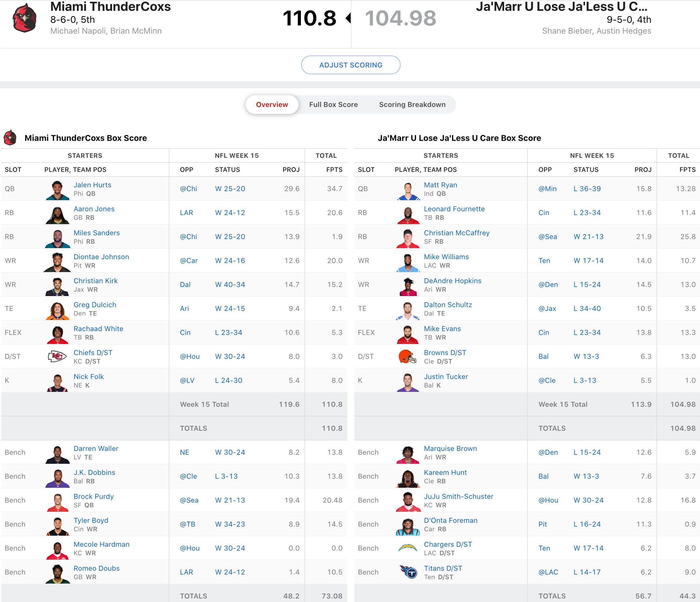Click the small cardinal logo beside Box Score heading

click(x=10, y=138)
